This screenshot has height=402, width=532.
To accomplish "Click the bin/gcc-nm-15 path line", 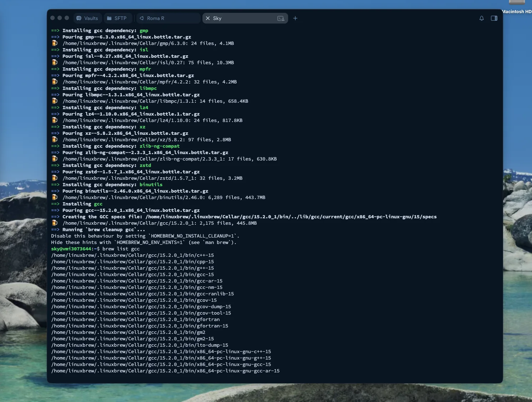I will [x=137, y=287].
